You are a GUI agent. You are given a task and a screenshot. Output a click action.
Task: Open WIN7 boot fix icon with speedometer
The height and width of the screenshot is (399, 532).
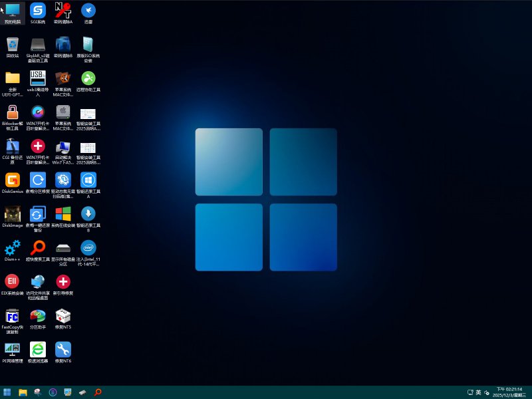(x=38, y=118)
